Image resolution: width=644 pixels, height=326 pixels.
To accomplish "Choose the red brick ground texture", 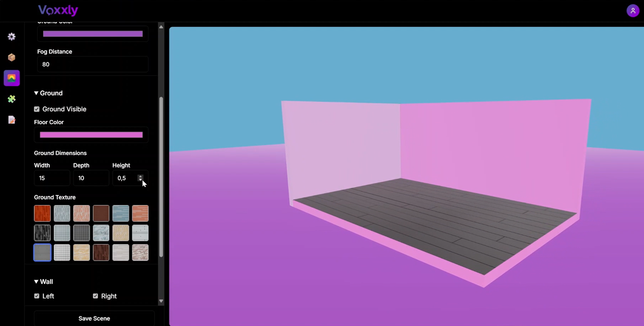I will 42,213.
